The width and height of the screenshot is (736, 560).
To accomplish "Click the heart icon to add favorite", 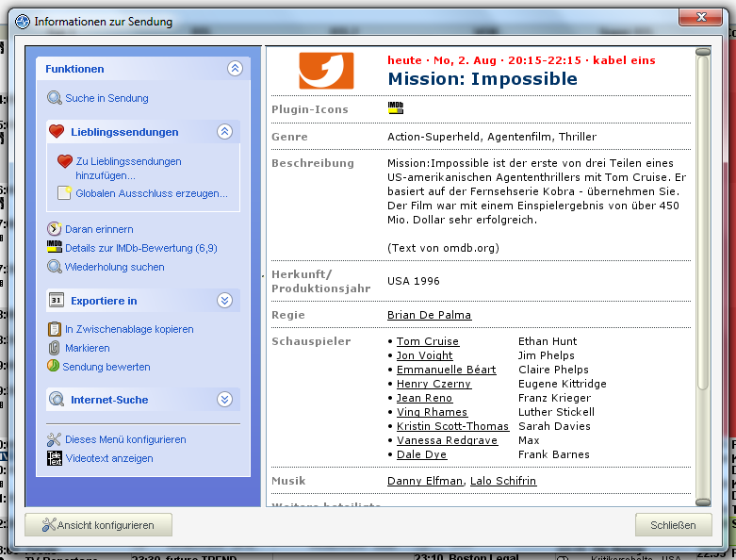I will tap(64, 161).
